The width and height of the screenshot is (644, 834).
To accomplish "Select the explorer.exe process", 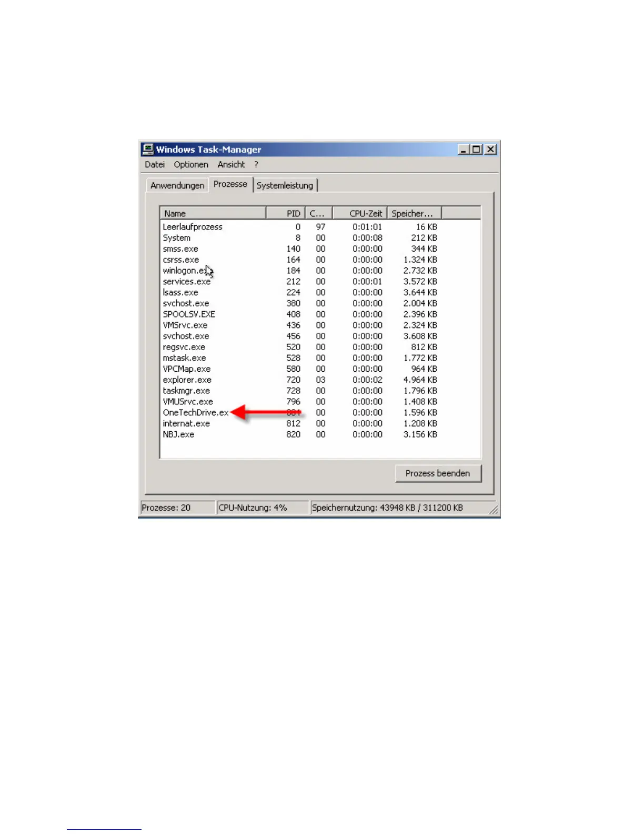I will coord(300,380).
